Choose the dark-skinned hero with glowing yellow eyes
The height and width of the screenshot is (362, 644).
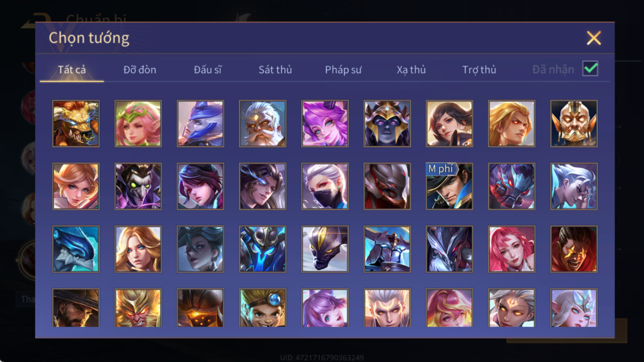tap(574, 249)
